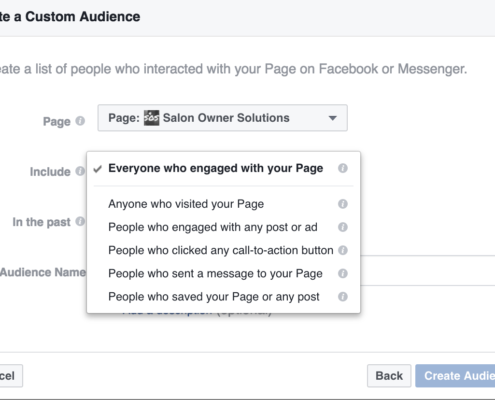This screenshot has height=400, width=495.
Task: Open info for clicked call-to-action button option
Action: pyautogui.click(x=343, y=250)
